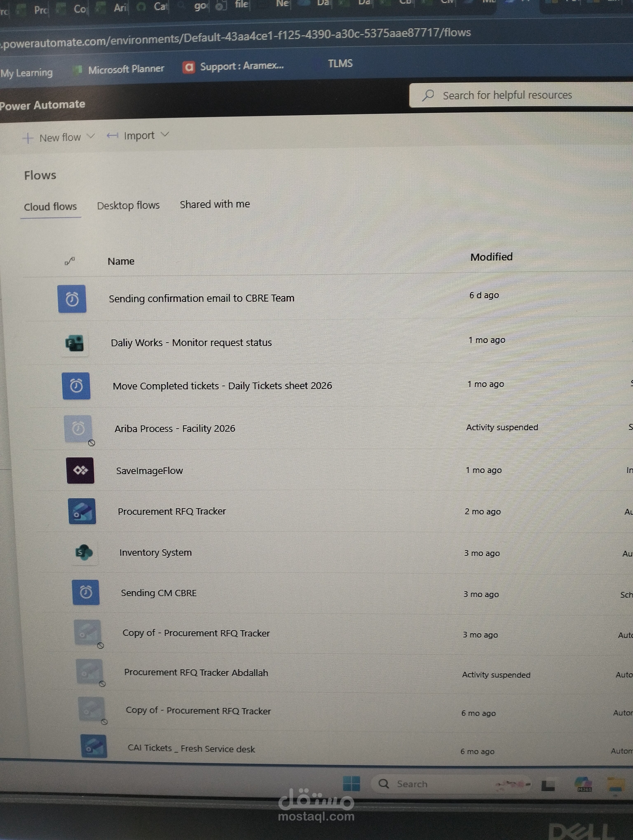Click the clock icon next to Sending CM CBRE
Viewport: 633px width, 840px height.
point(86,592)
